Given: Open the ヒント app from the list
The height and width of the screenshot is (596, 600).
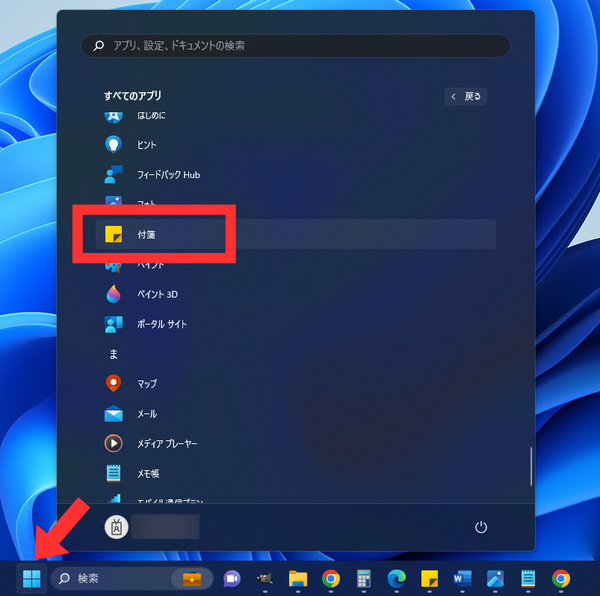Looking at the screenshot, I should [295, 145].
